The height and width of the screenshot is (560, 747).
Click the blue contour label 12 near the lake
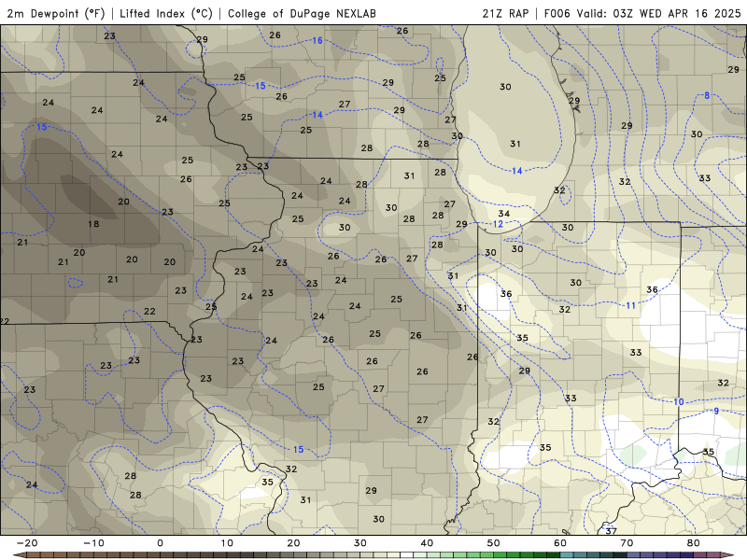[498, 224]
